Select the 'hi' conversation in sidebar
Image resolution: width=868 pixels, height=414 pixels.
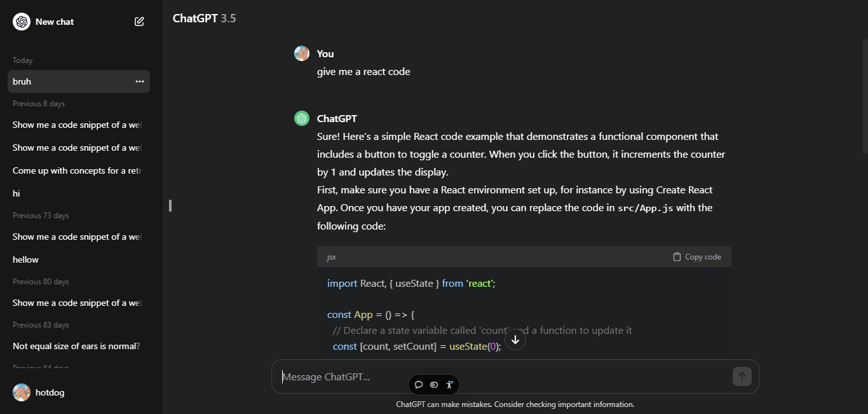(x=17, y=193)
